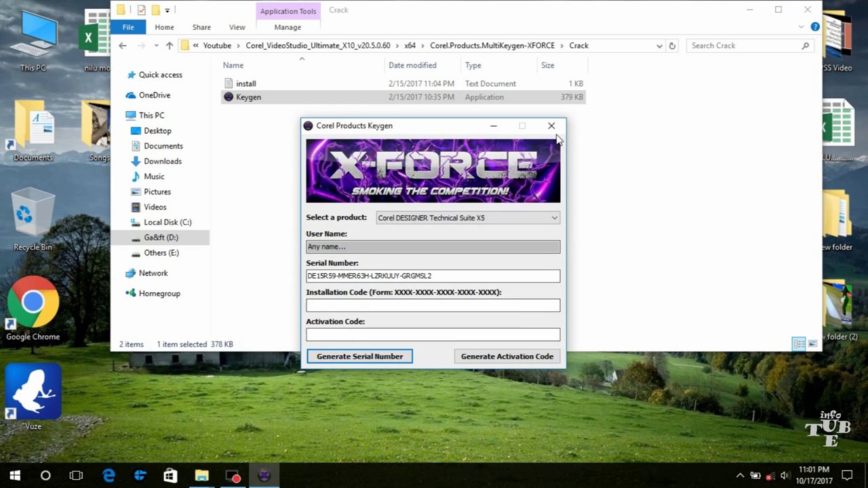The width and height of the screenshot is (868, 488).
Task: Open Homegroup in navigation pane
Action: (159, 293)
